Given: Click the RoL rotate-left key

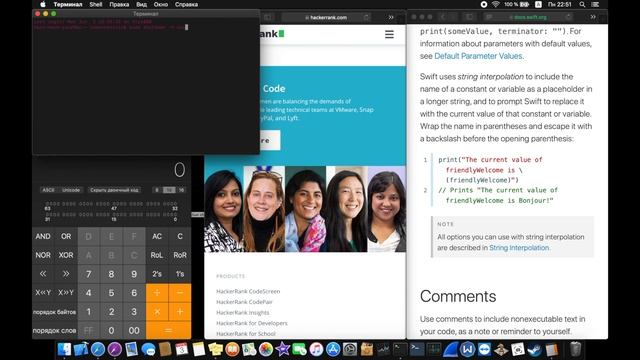Looking at the screenshot, I should pos(157,255).
